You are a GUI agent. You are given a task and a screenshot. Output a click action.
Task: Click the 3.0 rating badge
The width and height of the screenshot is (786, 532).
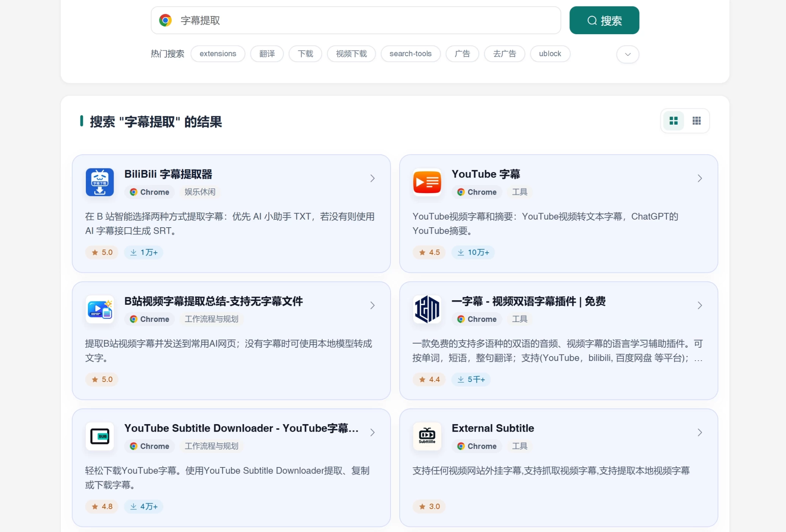coord(429,507)
